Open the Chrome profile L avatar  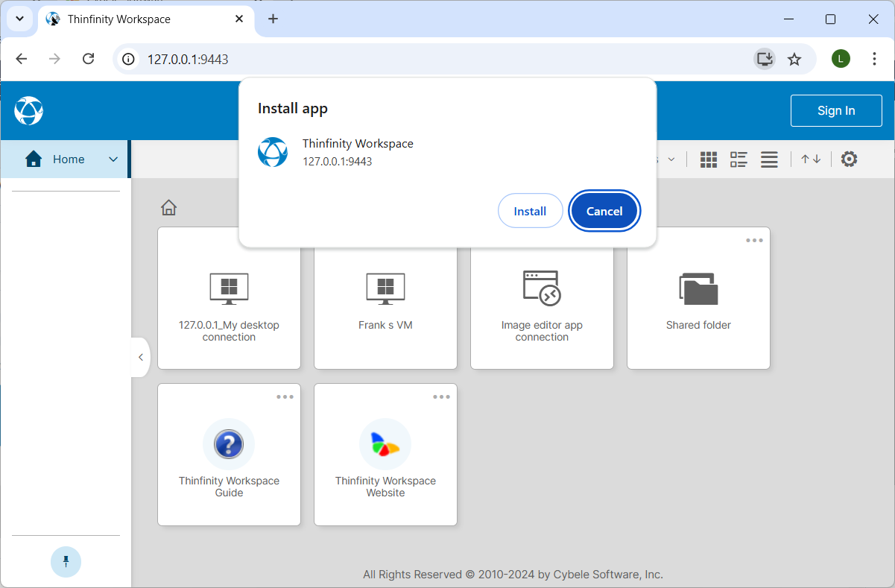coord(841,59)
